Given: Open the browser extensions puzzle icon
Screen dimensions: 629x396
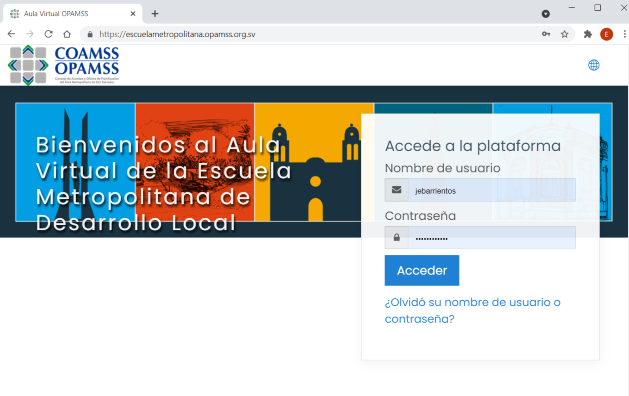Looking at the screenshot, I should [588, 34].
